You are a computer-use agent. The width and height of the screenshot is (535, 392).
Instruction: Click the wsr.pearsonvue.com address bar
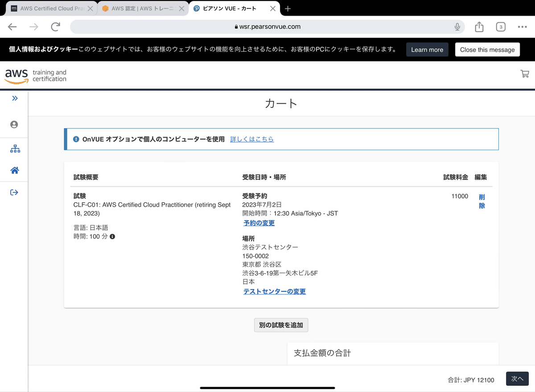(267, 27)
